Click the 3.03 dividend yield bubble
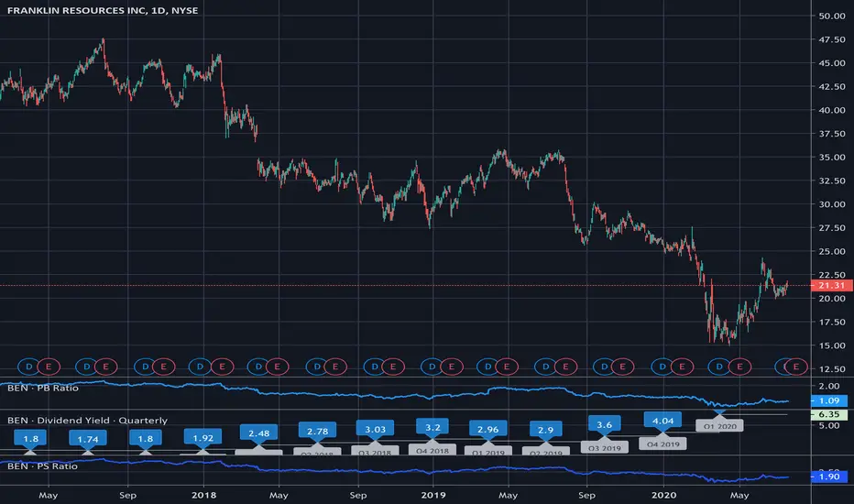This screenshot has height=504, width=854. [376, 430]
